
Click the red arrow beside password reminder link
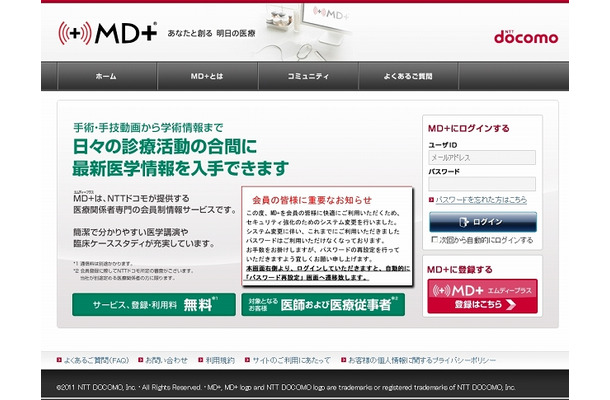click(431, 200)
